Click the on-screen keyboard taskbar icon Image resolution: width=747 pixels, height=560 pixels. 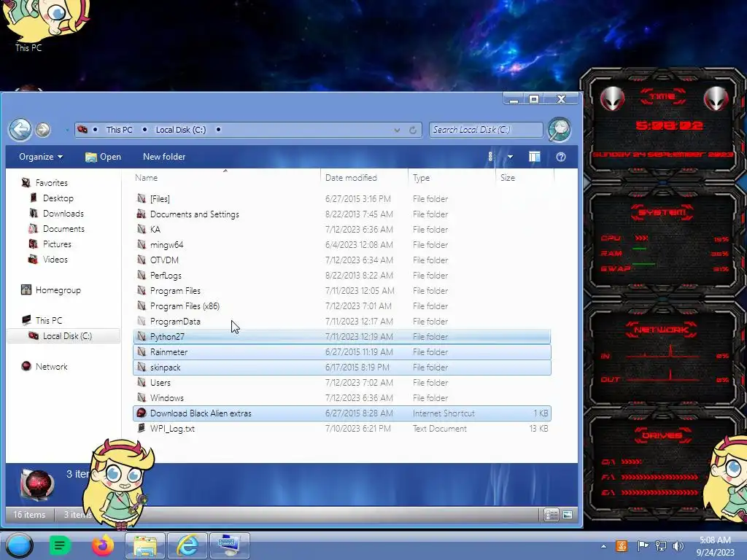[x=230, y=545]
